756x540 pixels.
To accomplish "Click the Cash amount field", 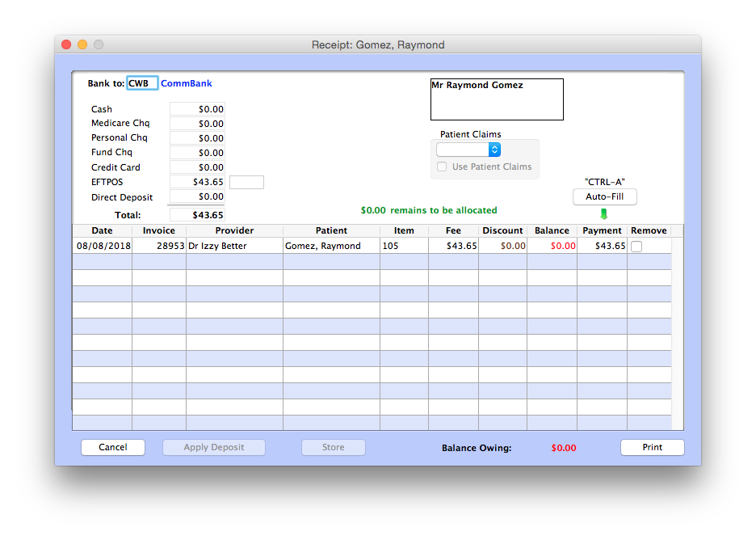I will (196, 108).
